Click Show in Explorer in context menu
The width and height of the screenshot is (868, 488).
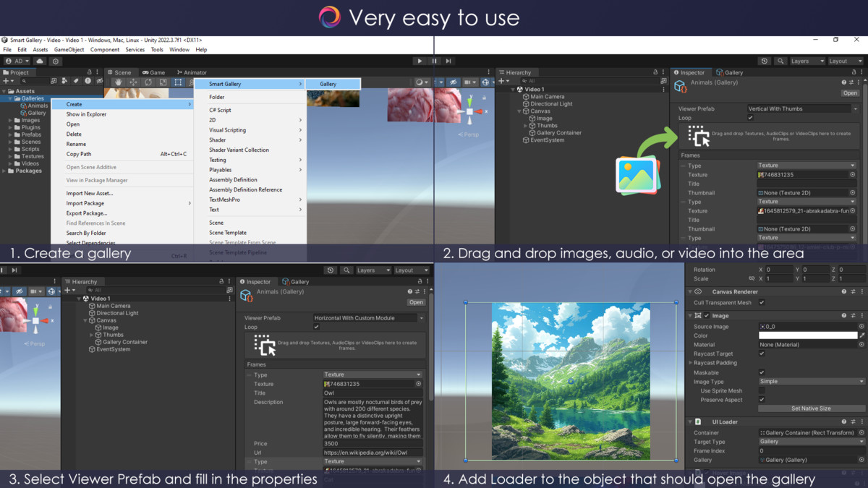click(86, 114)
